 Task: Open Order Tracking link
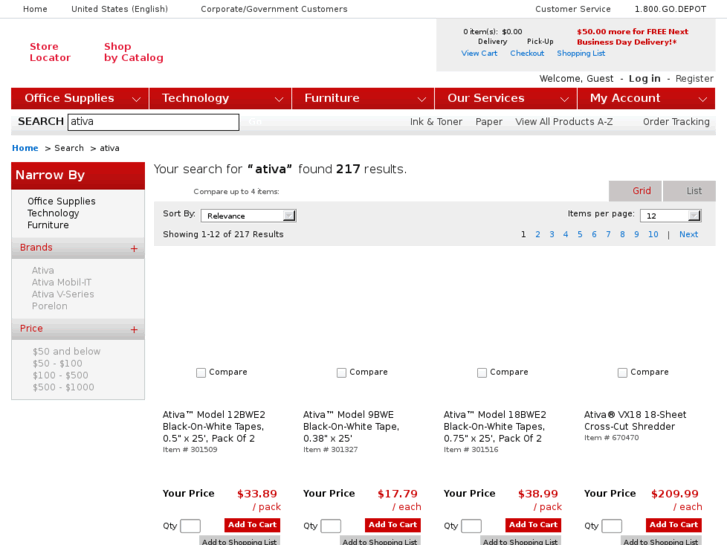pyautogui.click(x=676, y=122)
